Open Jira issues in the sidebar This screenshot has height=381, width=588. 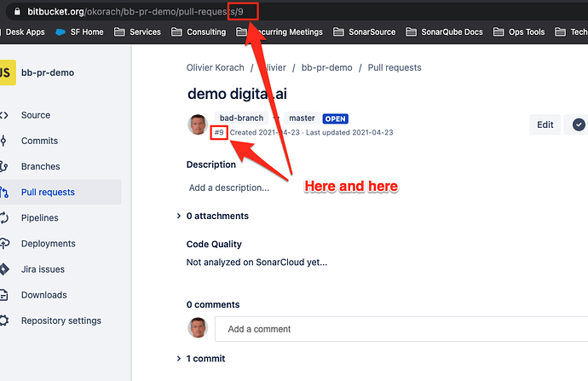[43, 269]
